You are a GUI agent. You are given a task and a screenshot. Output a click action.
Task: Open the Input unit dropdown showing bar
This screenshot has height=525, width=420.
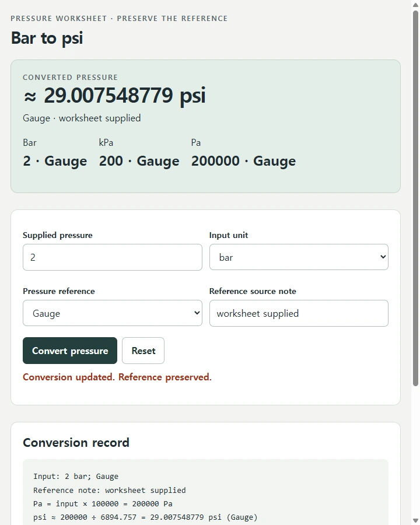click(299, 257)
